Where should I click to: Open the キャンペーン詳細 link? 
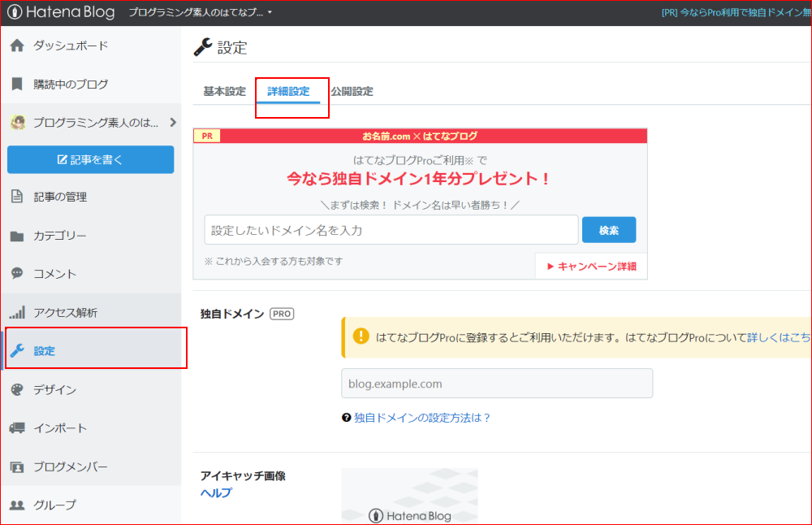[591, 267]
